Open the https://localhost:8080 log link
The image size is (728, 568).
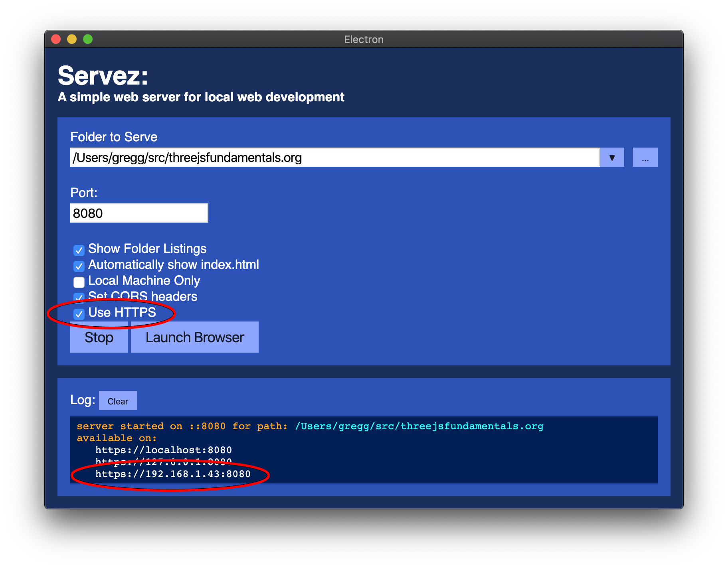[163, 450]
